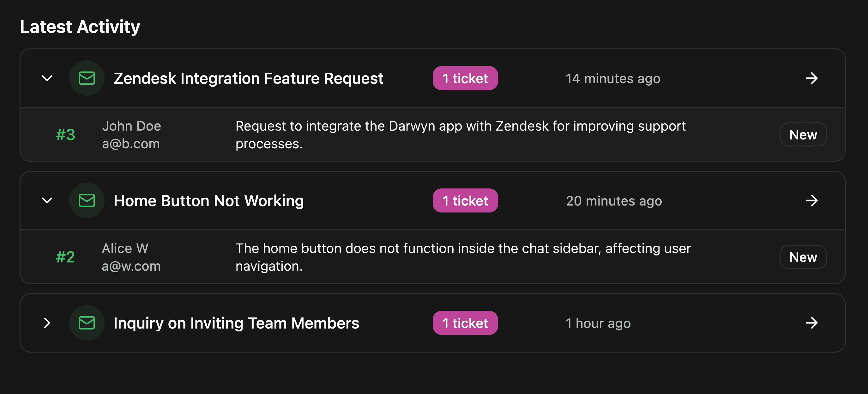Open Inviting Team Members inquiry via arrow
The height and width of the screenshot is (394, 868).
(811, 323)
